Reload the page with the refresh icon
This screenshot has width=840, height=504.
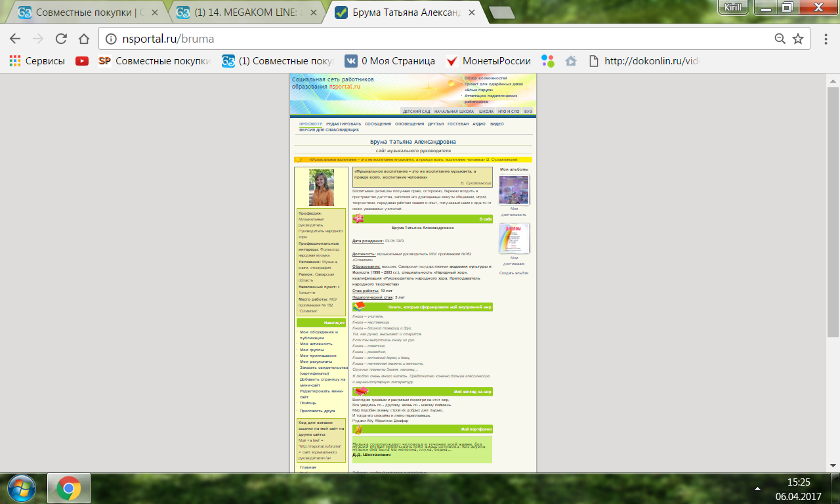click(61, 39)
